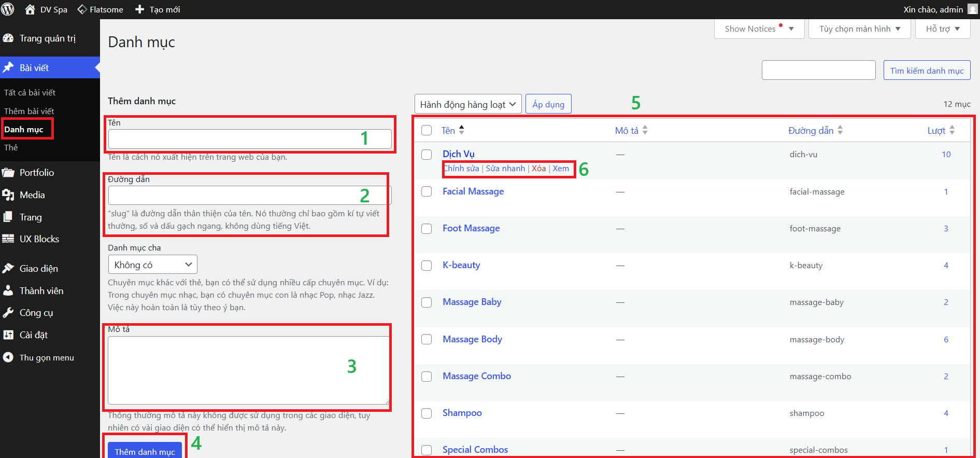Expand the Danh mục cha dropdown
The image size is (980, 458).
[x=152, y=265]
